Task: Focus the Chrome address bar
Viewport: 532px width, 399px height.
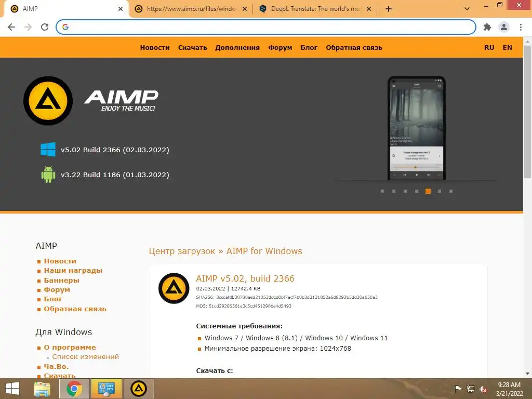Action: [265, 27]
